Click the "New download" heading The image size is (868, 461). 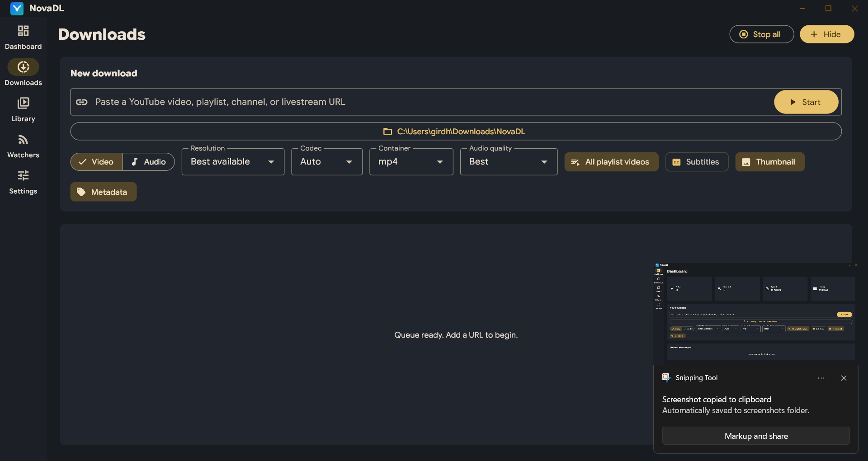click(x=104, y=73)
